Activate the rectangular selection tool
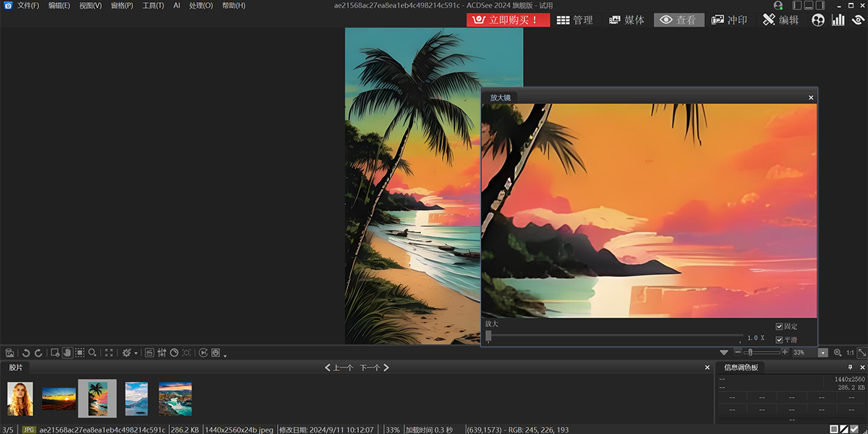This screenshot has width=868, height=434. pyautogui.click(x=80, y=353)
